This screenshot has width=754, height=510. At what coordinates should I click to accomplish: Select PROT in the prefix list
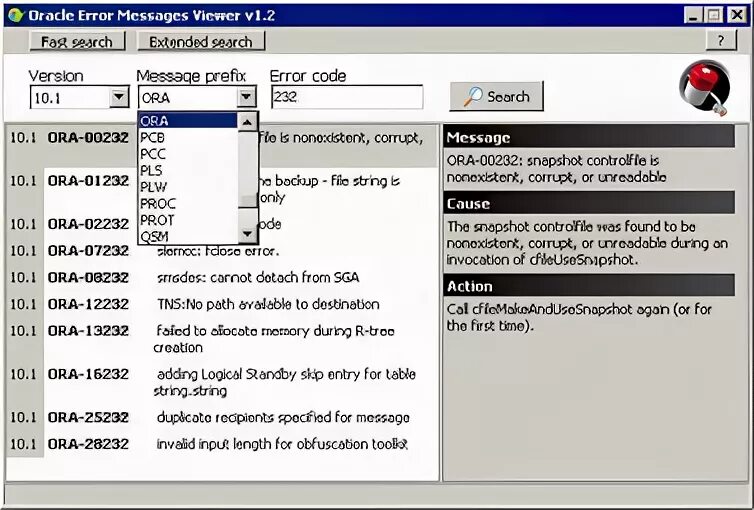click(x=188, y=220)
